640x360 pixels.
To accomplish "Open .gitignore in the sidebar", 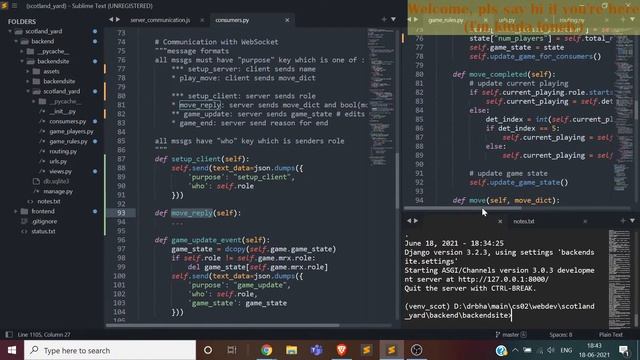I will tap(44, 221).
